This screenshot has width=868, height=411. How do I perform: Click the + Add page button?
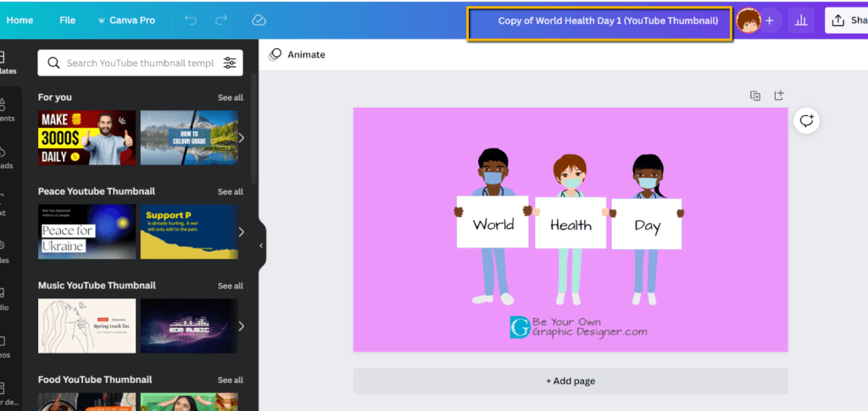tap(570, 381)
